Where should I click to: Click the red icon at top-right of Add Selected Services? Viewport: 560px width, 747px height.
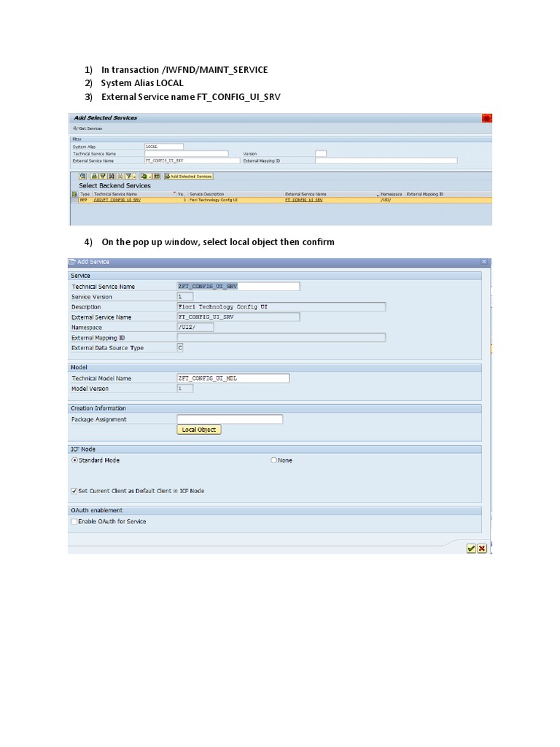pyautogui.click(x=486, y=117)
